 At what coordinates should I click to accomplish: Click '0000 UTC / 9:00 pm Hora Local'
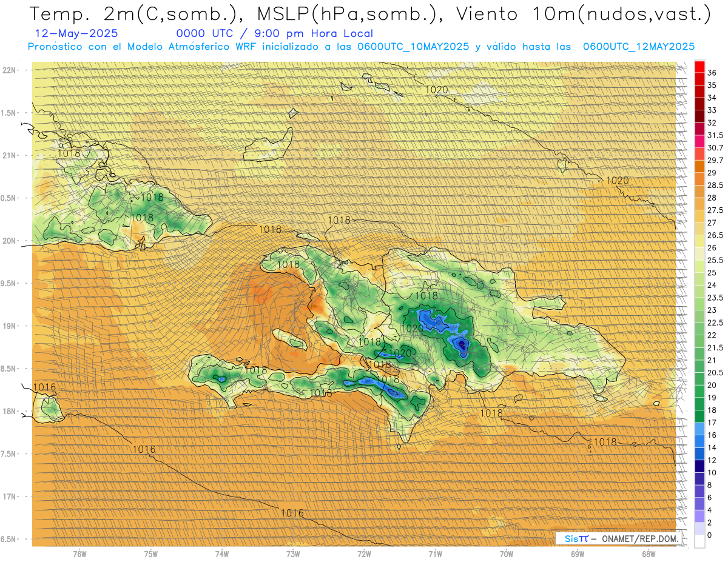[x=275, y=33]
